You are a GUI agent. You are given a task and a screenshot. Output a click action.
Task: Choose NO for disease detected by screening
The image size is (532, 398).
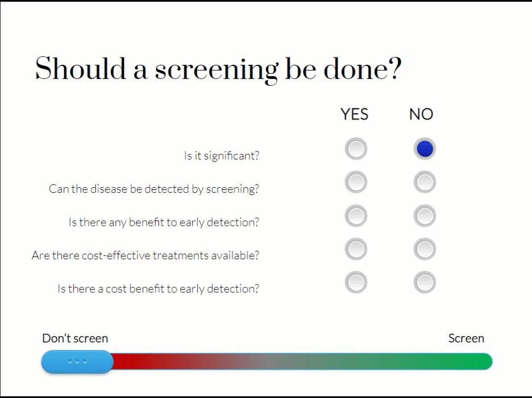click(425, 183)
